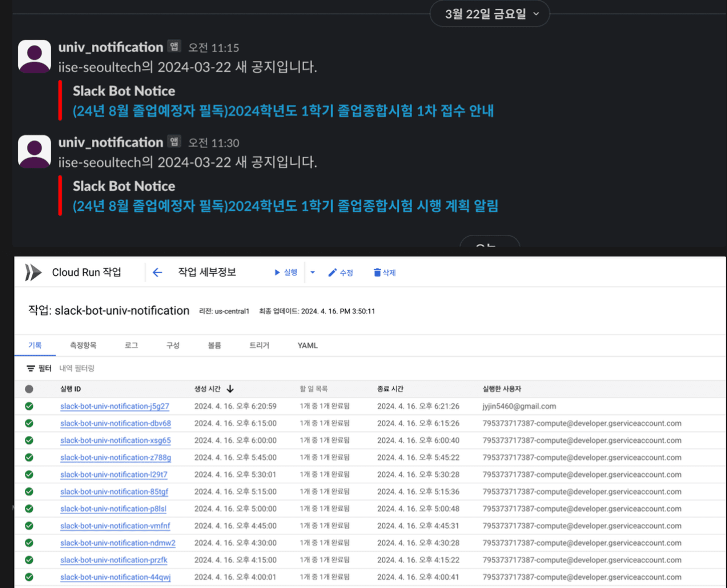Click the green success check in the l29t7 row
The height and width of the screenshot is (588, 727).
pos(29,475)
